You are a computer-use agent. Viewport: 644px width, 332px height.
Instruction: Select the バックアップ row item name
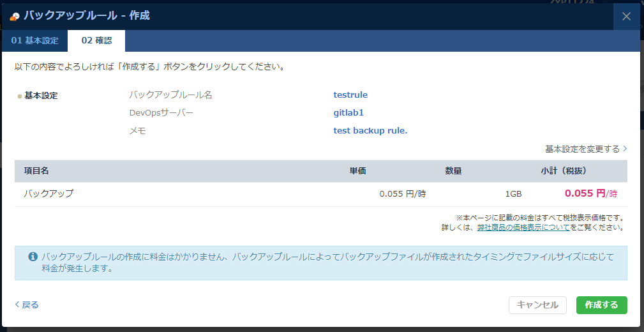click(x=49, y=193)
